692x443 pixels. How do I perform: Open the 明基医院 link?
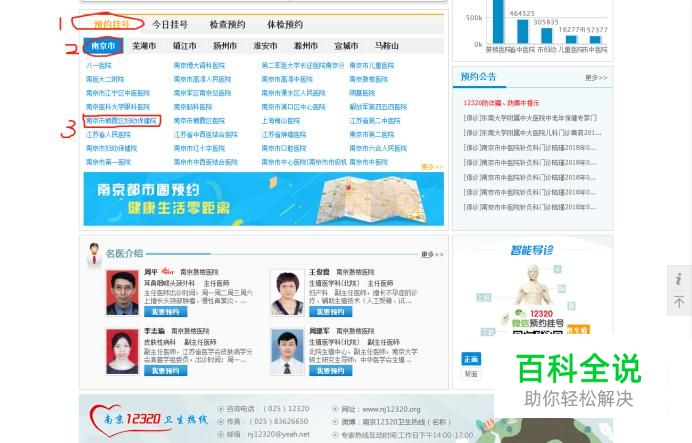pos(362,93)
